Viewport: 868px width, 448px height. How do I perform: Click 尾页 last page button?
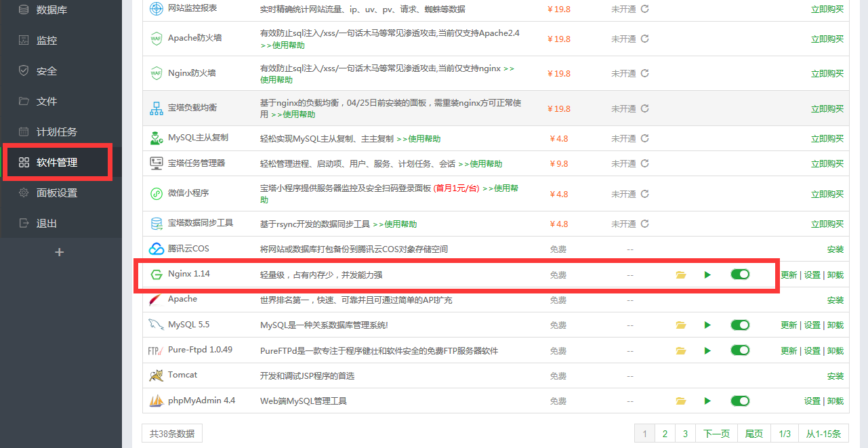point(754,434)
